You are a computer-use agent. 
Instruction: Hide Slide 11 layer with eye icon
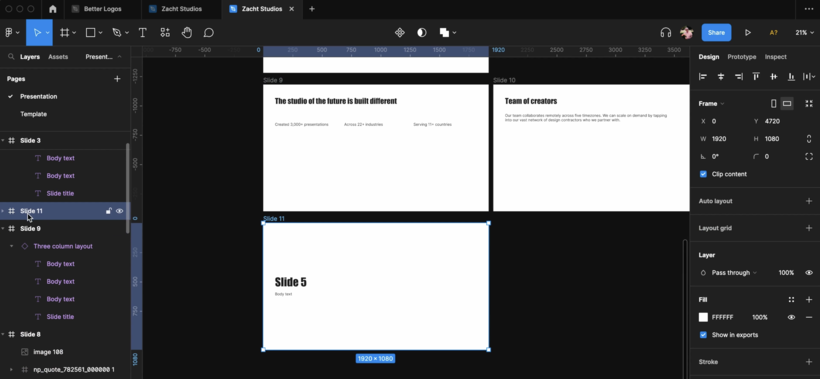pos(120,211)
